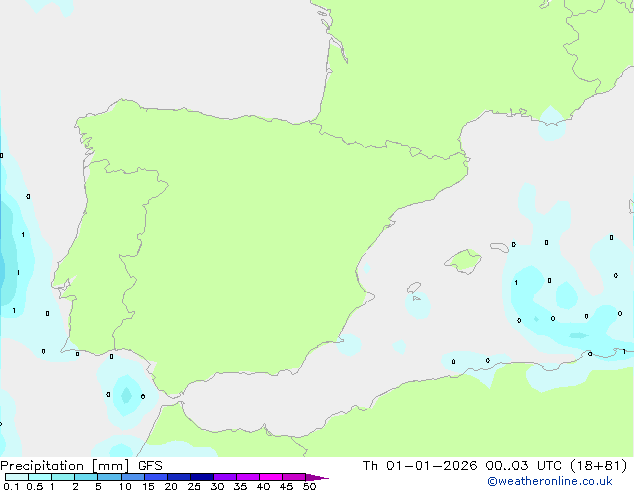
Task: Click the 20 mm dark blue legend swatch
Action: tap(179, 477)
